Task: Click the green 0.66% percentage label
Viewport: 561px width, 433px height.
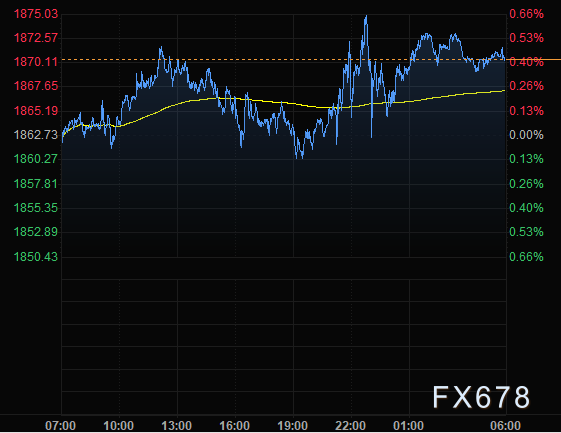Action: tap(526, 257)
